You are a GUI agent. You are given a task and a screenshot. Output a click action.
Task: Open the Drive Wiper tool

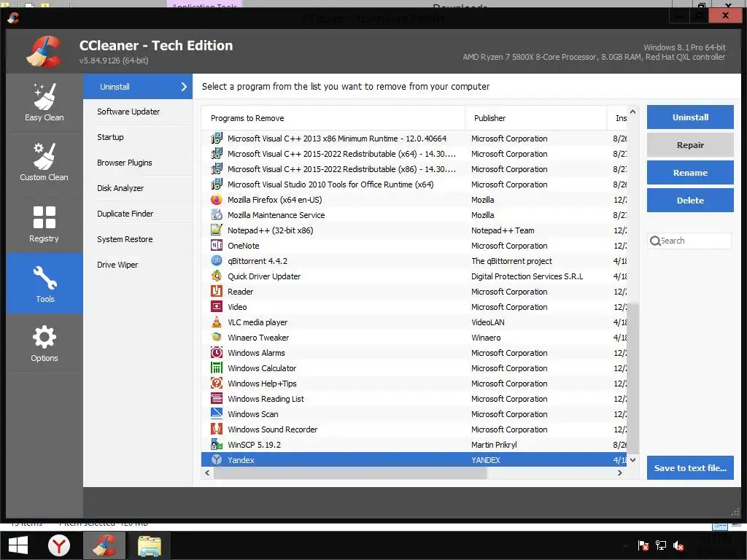tap(138, 265)
